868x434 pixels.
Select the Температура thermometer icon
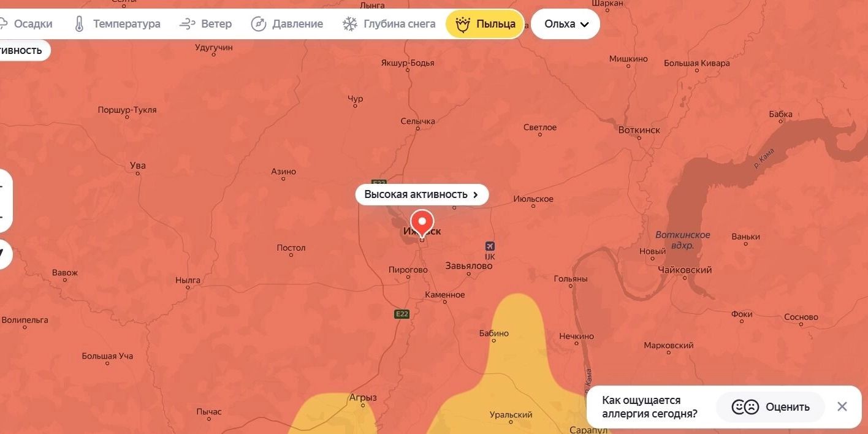coord(79,24)
